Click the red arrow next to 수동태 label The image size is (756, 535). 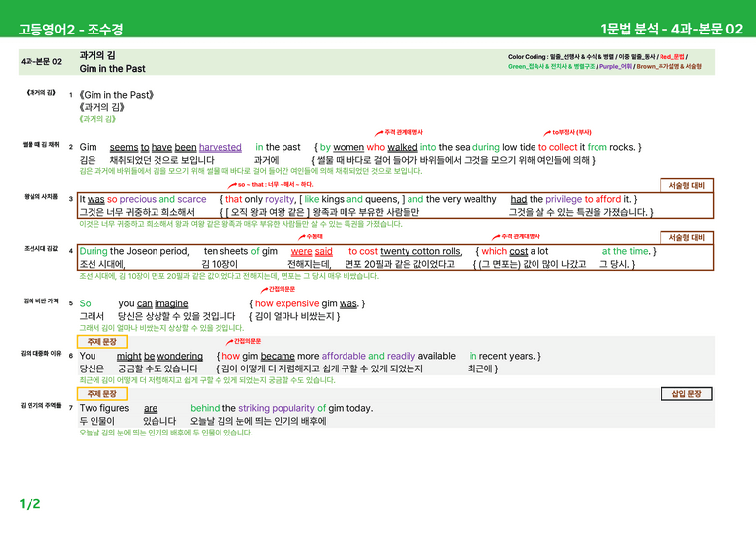coord(302,237)
